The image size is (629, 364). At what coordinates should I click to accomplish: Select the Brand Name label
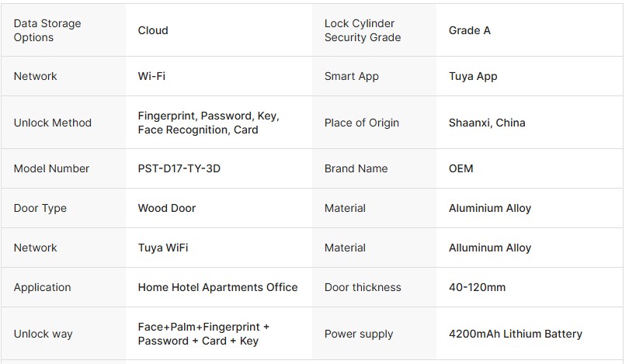356,168
